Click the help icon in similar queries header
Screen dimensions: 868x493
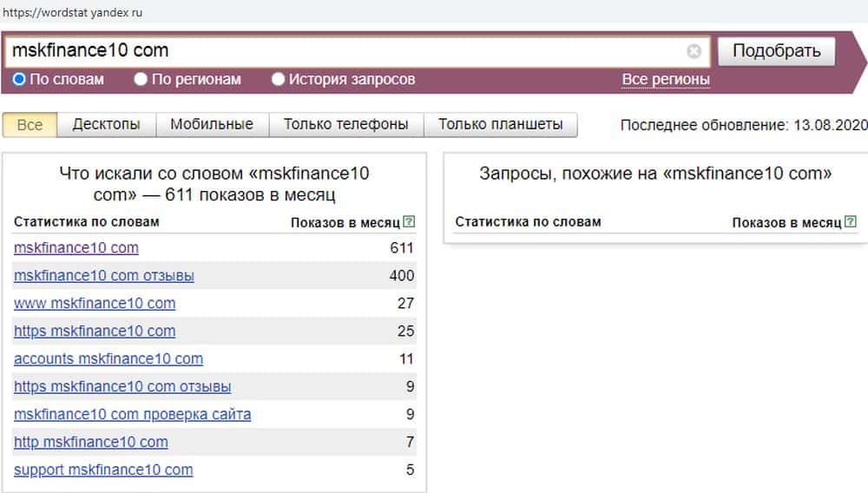(x=851, y=222)
